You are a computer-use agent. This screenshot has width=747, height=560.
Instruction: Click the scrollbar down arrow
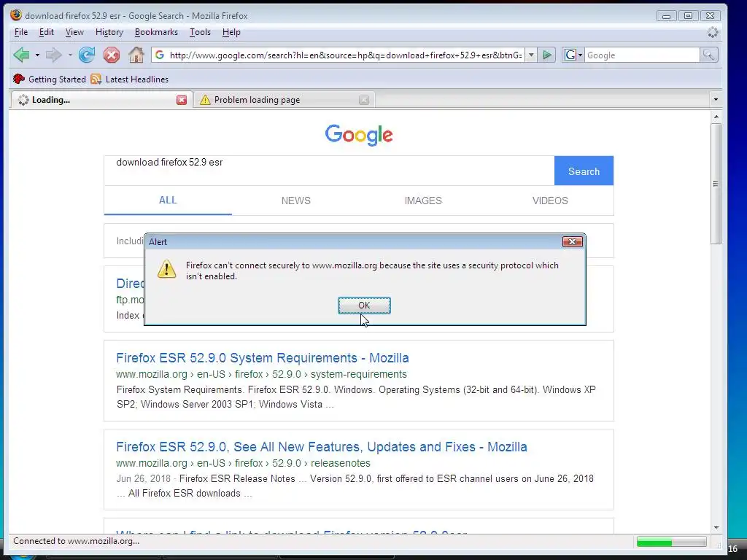click(716, 528)
